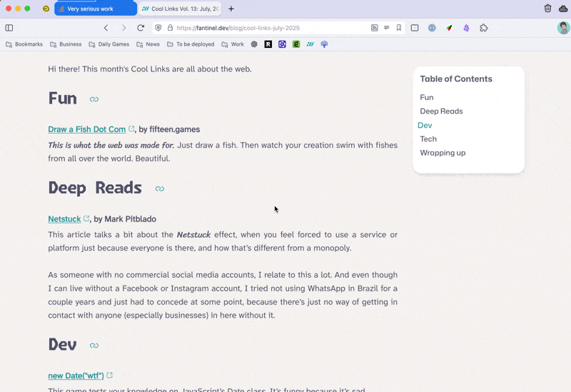Open the blue tree bookmark icon
The image size is (571, 392).
[324, 44]
